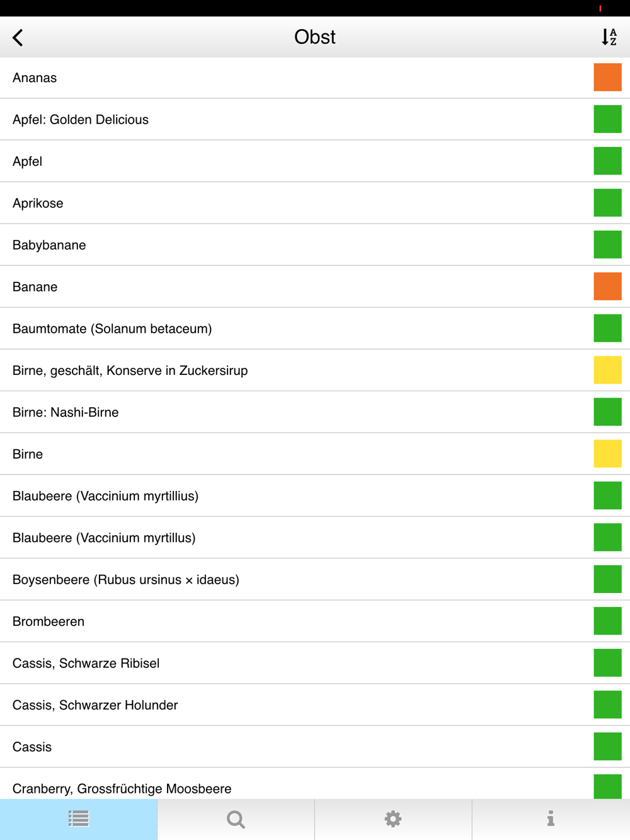Screen dimensions: 630x840
Task: Open the Aprikose list item
Action: [x=38, y=204]
